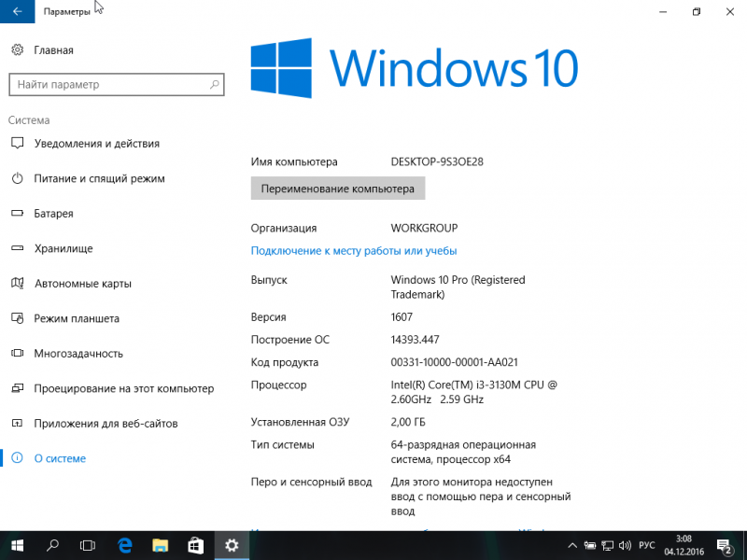
Task: Click the Intel Core i3-3130M processor value
Action: coord(474,392)
